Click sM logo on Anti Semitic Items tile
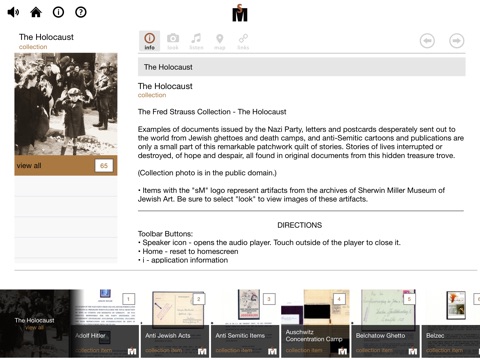The image size is (480, 360). pyautogui.click(x=272, y=351)
